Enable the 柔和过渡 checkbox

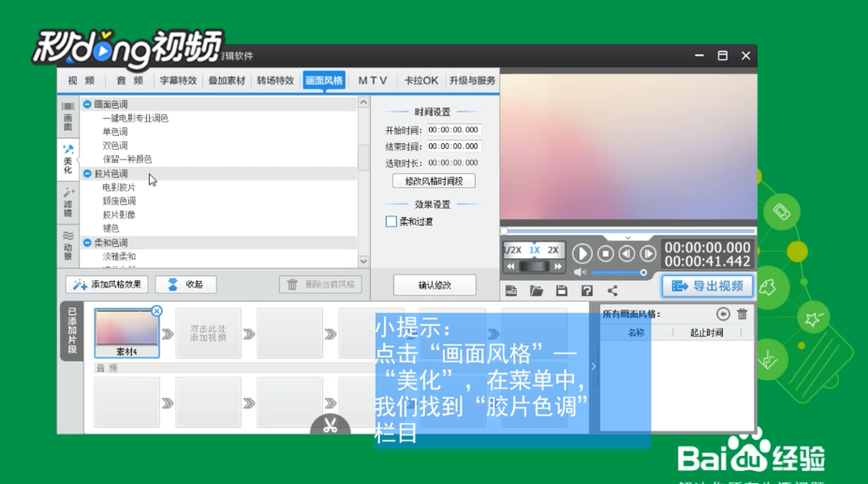click(x=391, y=222)
